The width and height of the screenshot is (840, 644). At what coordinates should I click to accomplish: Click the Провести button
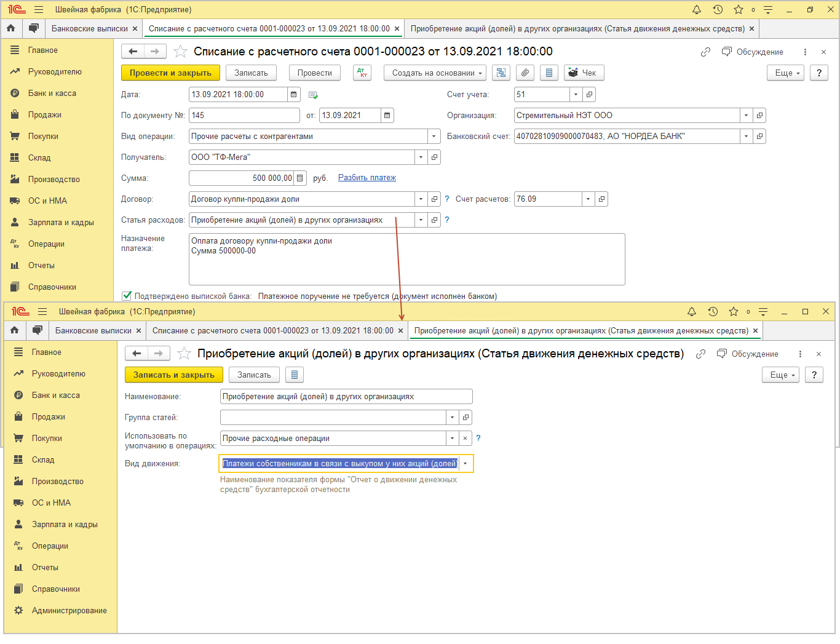coord(315,73)
